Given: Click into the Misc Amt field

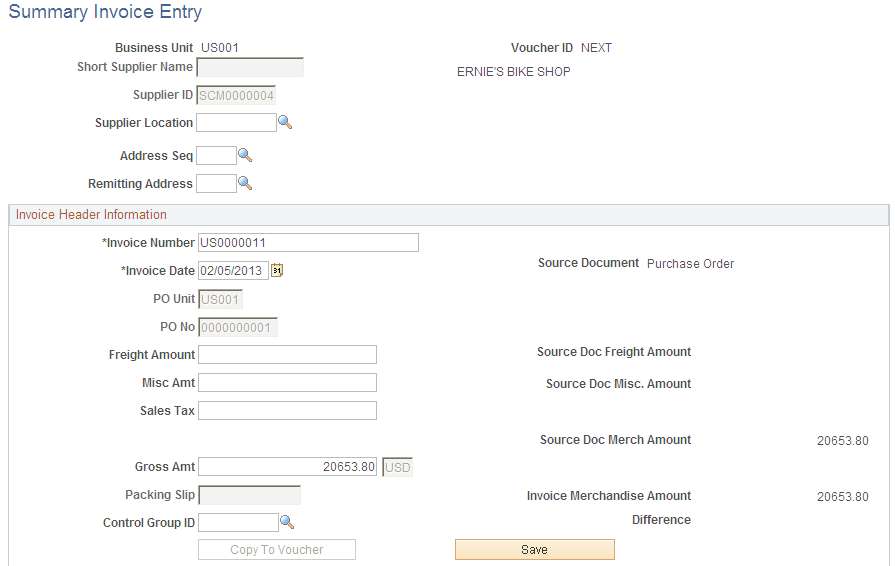Looking at the screenshot, I should coord(287,382).
